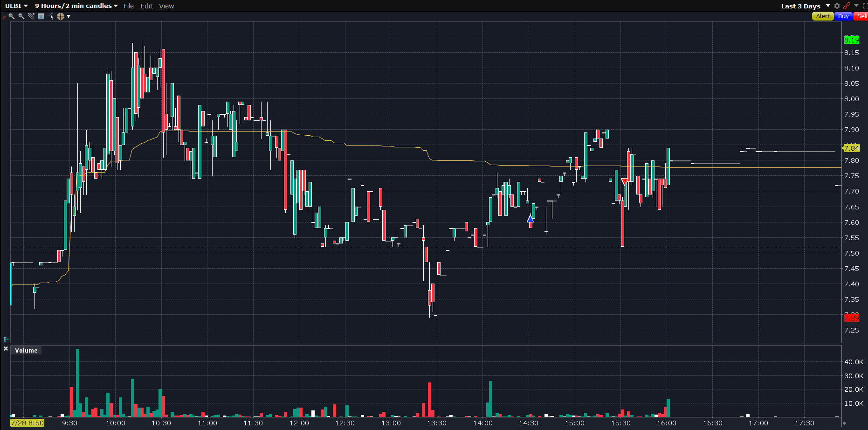Click the 7.70 price axis label
The height and width of the screenshot is (430, 868).
[851, 191]
